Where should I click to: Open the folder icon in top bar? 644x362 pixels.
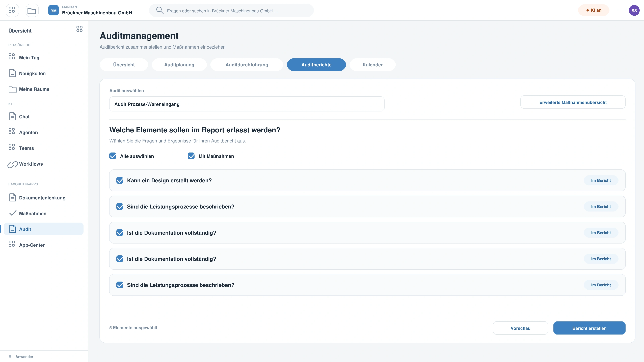pyautogui.click(x=32, y=10)
